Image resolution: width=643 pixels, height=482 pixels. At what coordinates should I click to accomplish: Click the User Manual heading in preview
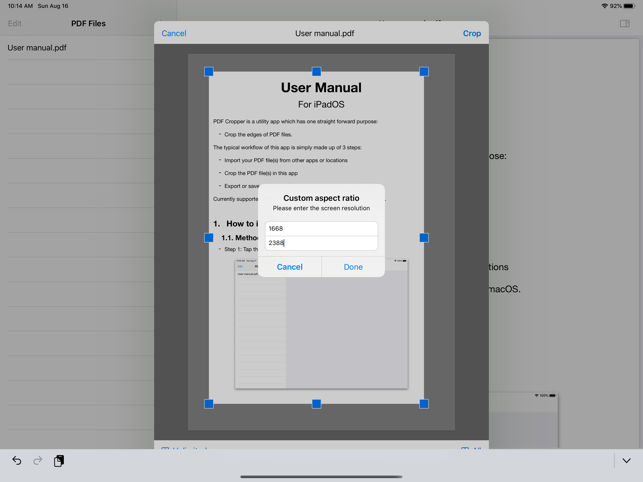click(x=321, y=87)
